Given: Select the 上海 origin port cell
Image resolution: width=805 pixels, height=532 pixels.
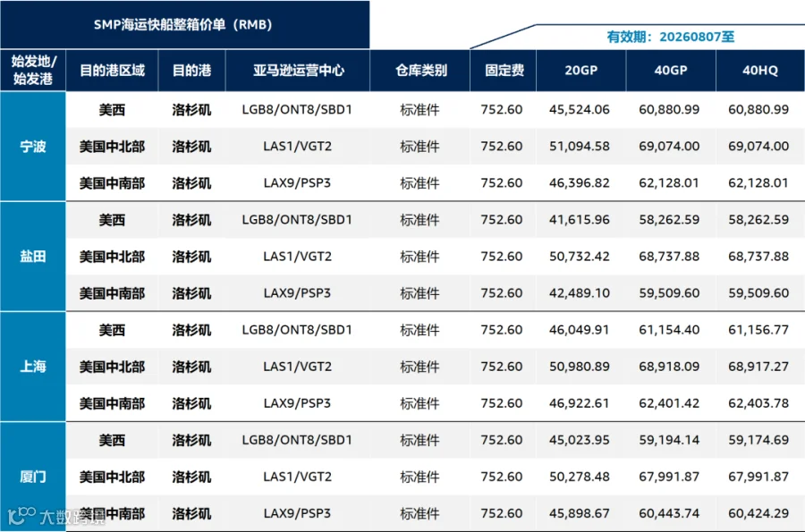Looking at the screenshot, I should [x=33, y=367].
